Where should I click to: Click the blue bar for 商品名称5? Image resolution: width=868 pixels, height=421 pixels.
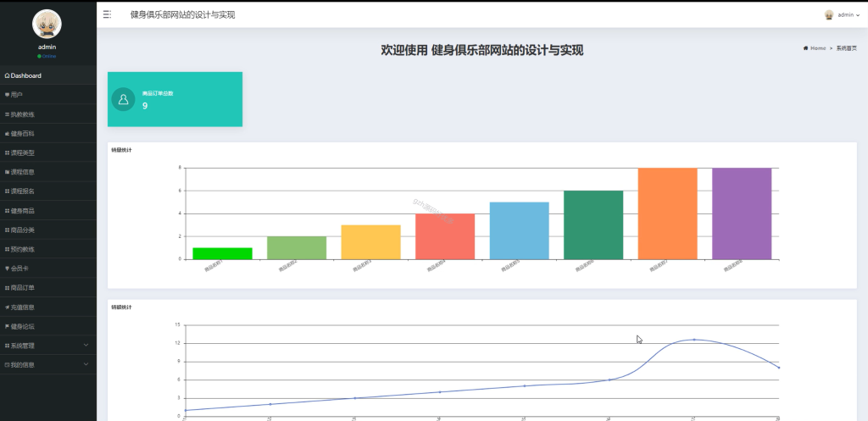pyautogui.click(x=520, y=230)
